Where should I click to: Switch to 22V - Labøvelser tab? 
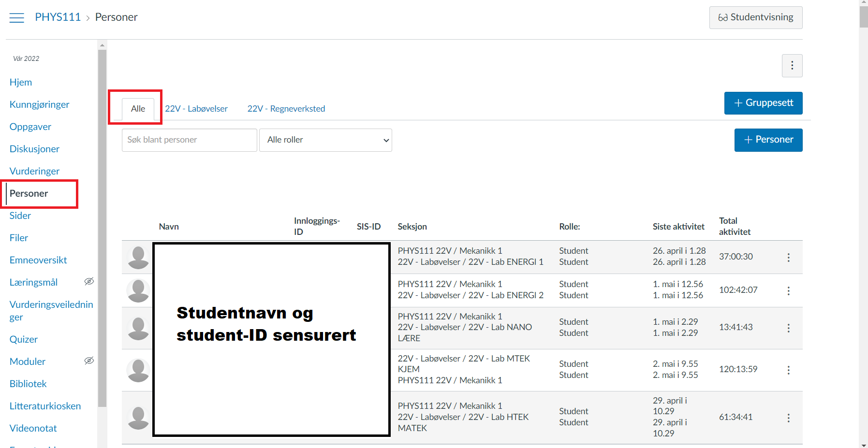196,109
